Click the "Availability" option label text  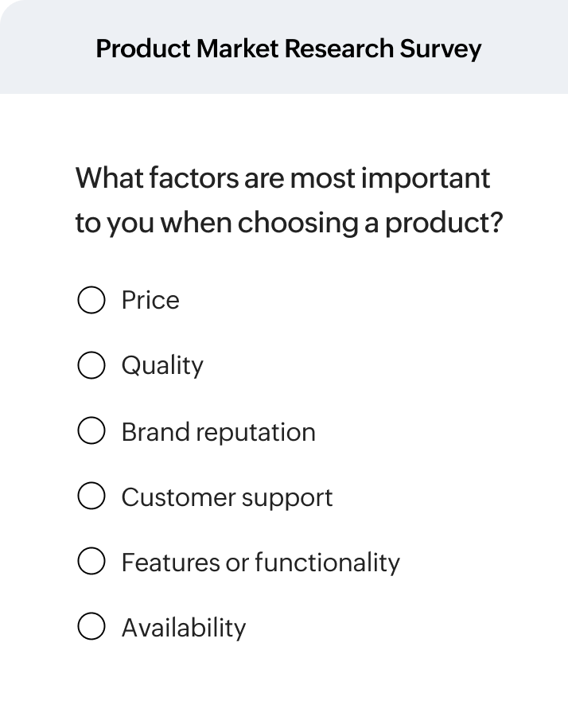(184, 628)
